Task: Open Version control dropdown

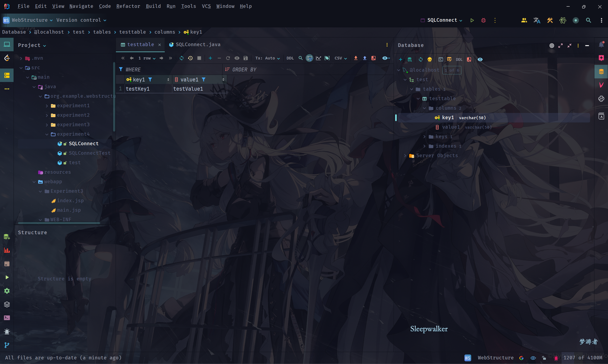Action: [81, 20]
